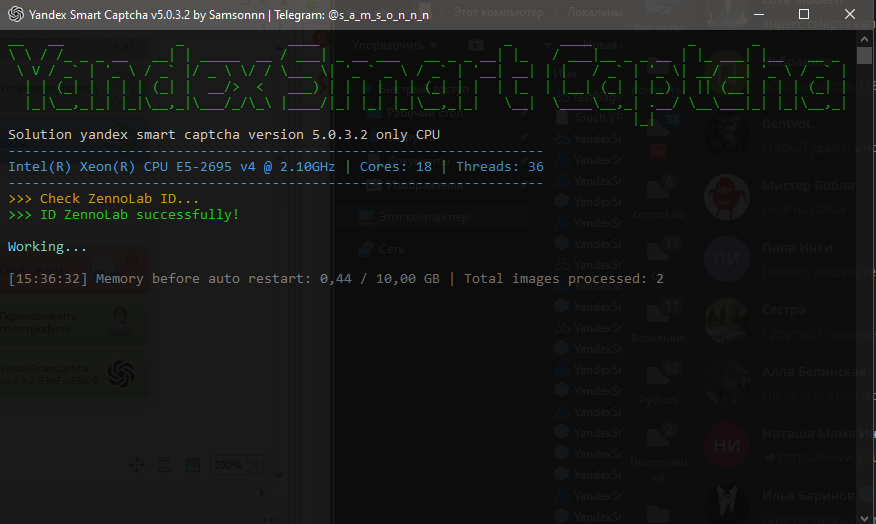Screen dimensions: 876x524
Task: Click the 'Telegram: @s_a_m_s_o_n_n_n' title text
Action: [351, 15]
